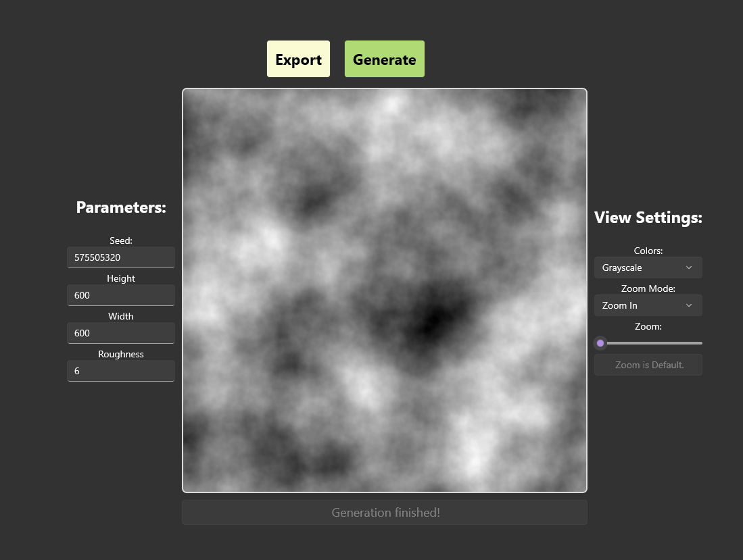Click the View Settings heading
The image size is (743, 560).
648,218
